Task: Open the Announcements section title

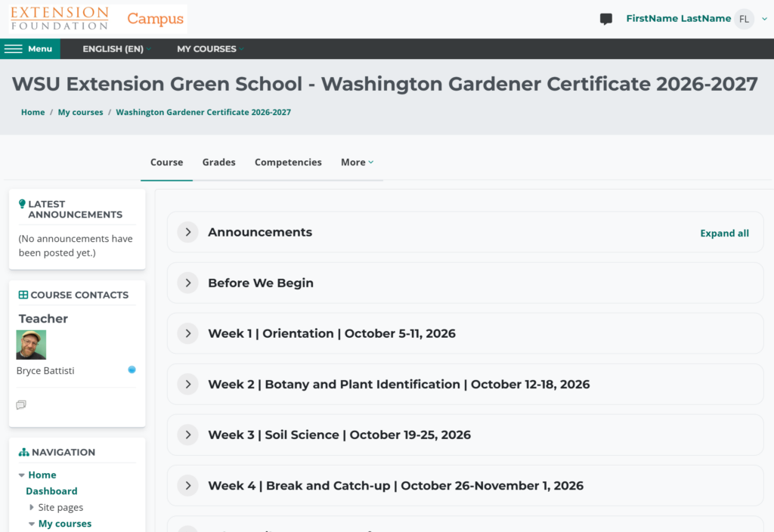Action: coord(260,232)
